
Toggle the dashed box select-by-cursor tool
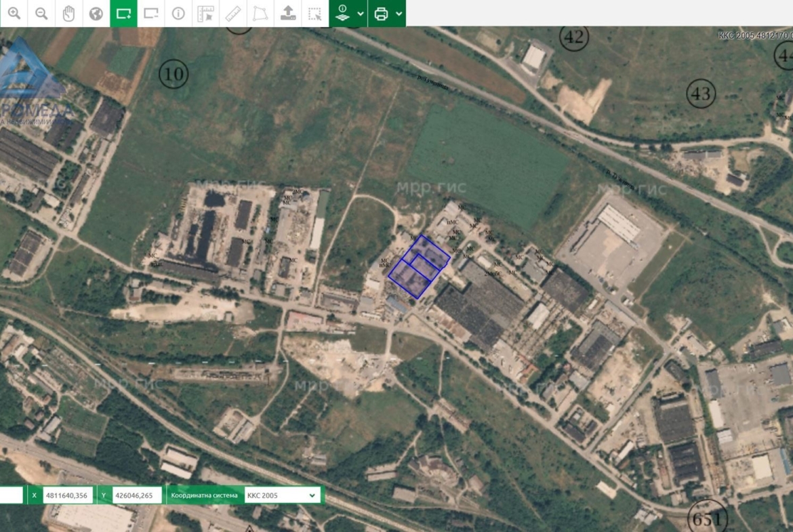click(x=314, y=14)
